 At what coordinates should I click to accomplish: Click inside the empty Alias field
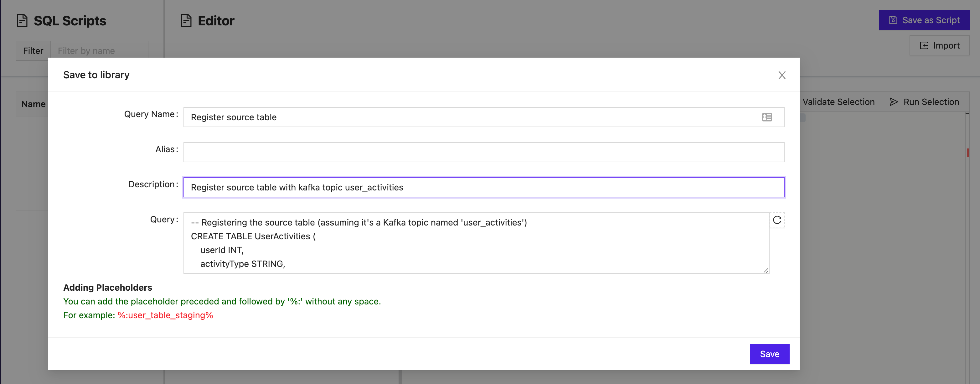[x=483, y=152]
